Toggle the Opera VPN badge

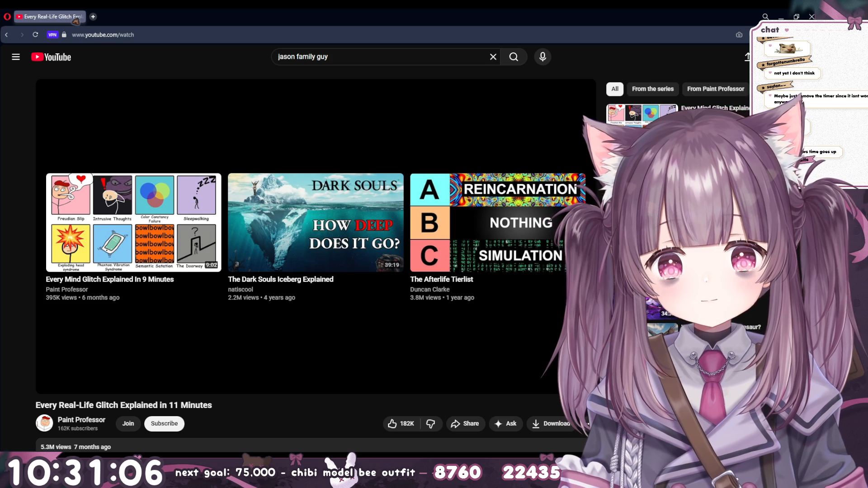point(52,35)
